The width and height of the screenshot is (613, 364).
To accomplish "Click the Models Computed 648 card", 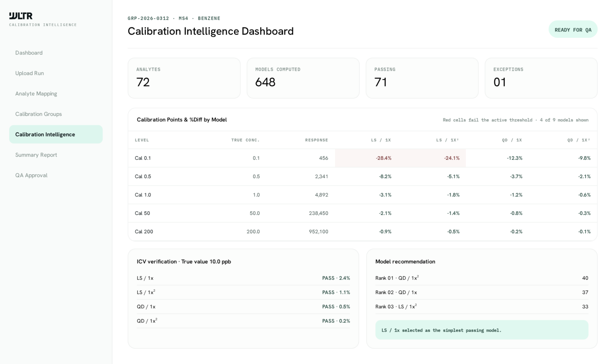I will [x=303, y=78].
